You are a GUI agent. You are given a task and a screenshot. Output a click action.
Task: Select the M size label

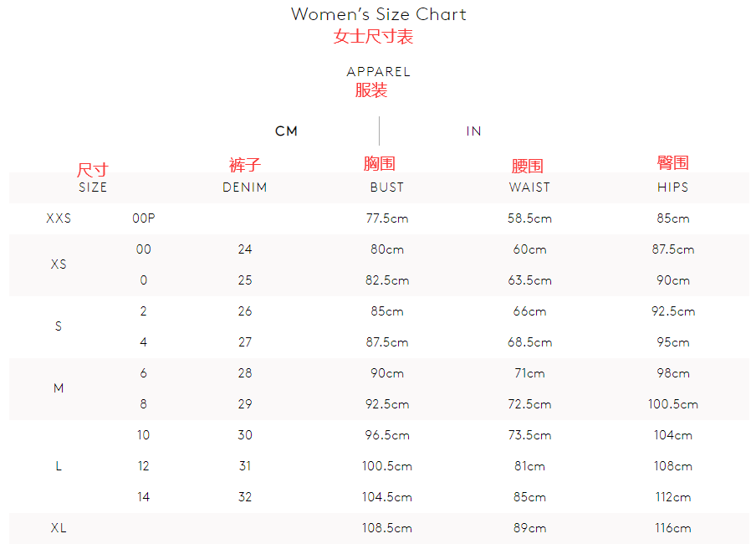pos(59,388)
